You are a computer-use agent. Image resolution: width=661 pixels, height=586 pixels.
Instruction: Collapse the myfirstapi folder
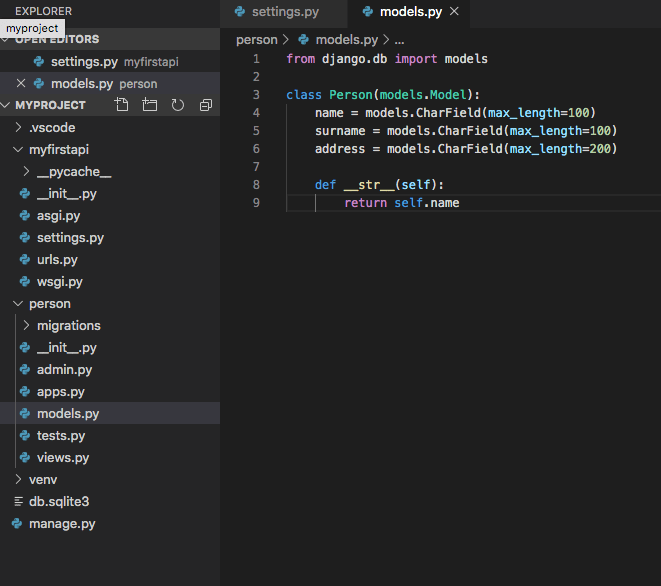[x=18, y=149]
